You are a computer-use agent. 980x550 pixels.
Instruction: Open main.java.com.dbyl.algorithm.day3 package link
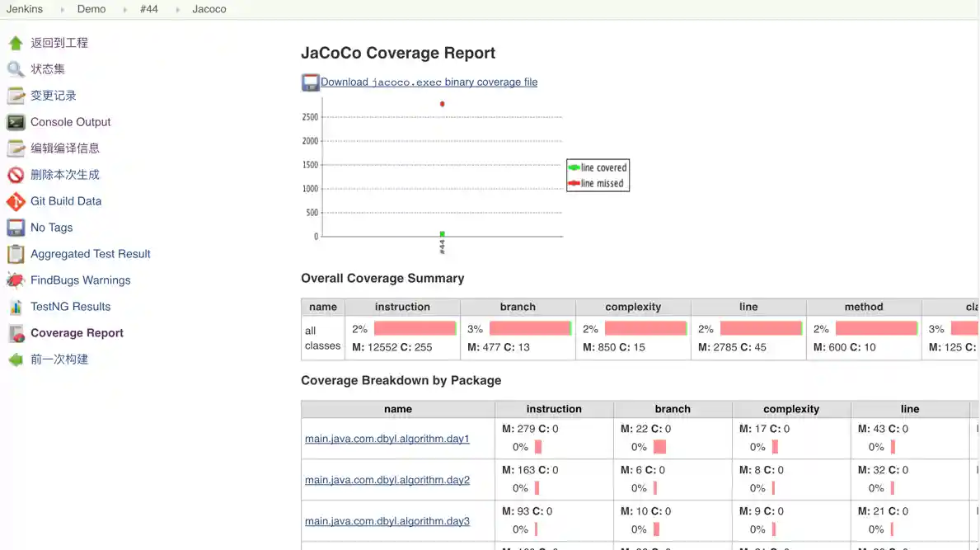[387, 521]
